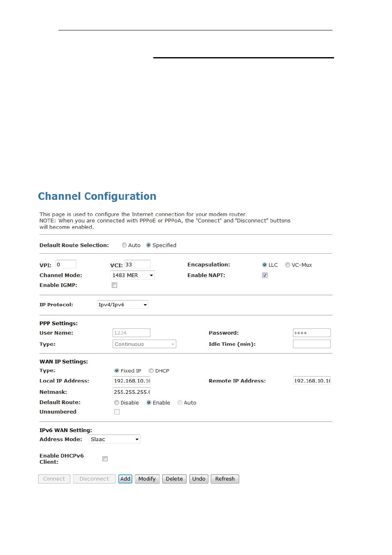Click the Modify button
The image size is (392, 555).
[147, 479]
